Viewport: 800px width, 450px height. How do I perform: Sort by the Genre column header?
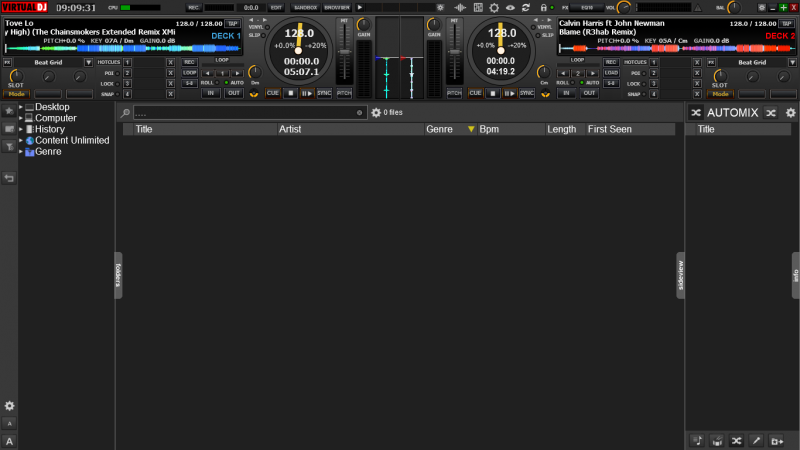[x=451, y=130]
